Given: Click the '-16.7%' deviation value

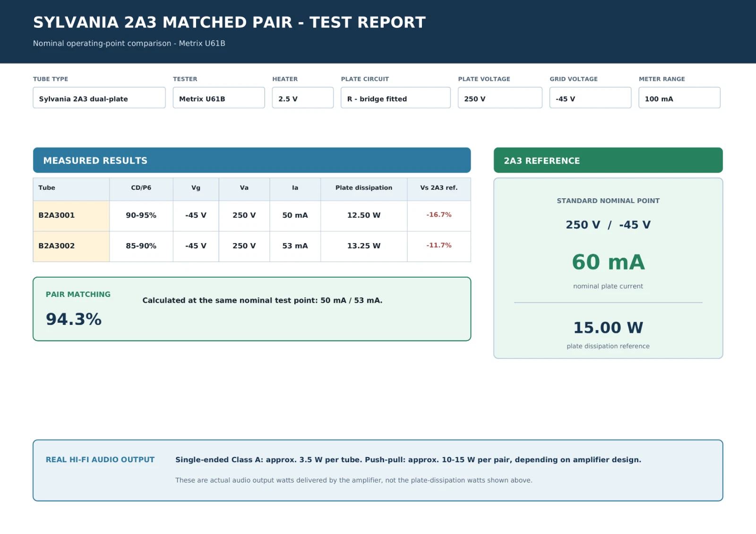Looking at the screenshot, I should [x=439, y=215].
